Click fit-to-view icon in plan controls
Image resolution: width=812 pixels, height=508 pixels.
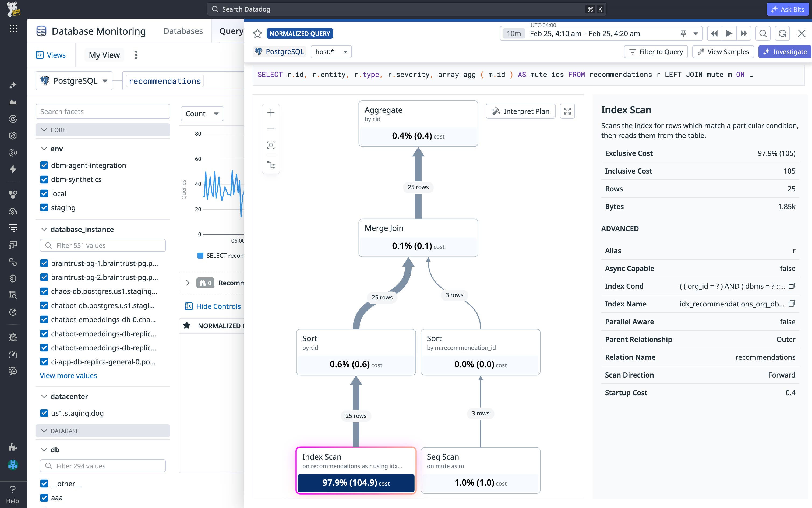click(271, 145)
